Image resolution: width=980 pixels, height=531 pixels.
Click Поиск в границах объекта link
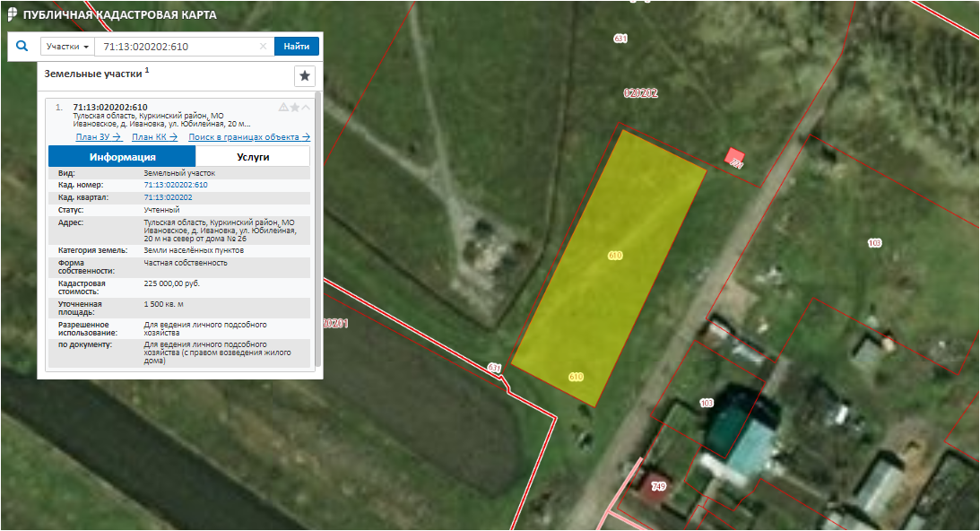click(x=248, y=137)
